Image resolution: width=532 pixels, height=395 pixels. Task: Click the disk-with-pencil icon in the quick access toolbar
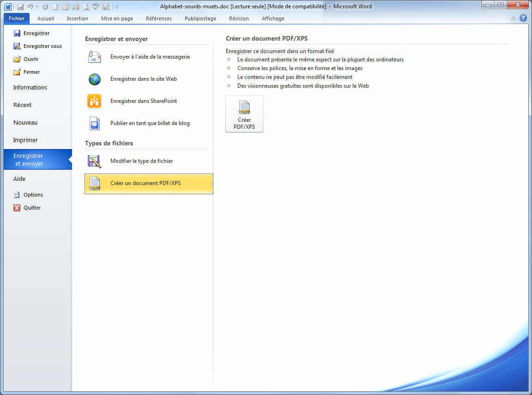[106, 7]
